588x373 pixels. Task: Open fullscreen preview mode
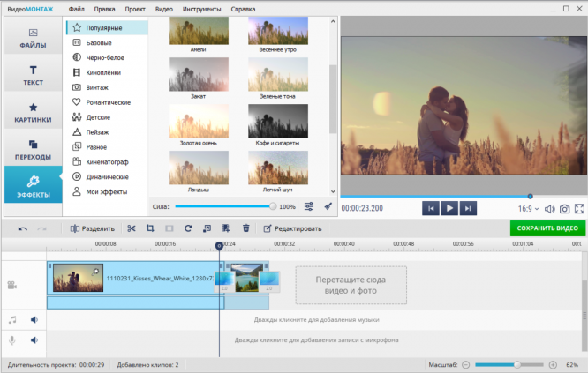pyautogui.click(x=580, y=209)
